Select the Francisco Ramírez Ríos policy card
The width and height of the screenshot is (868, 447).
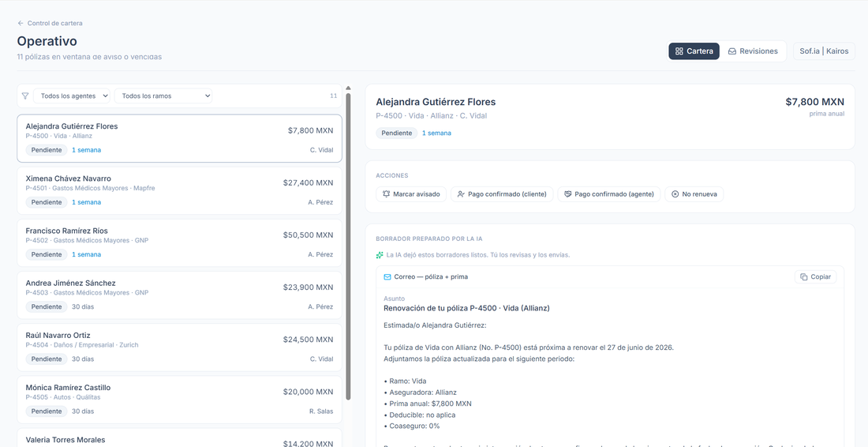pos(179,242)
